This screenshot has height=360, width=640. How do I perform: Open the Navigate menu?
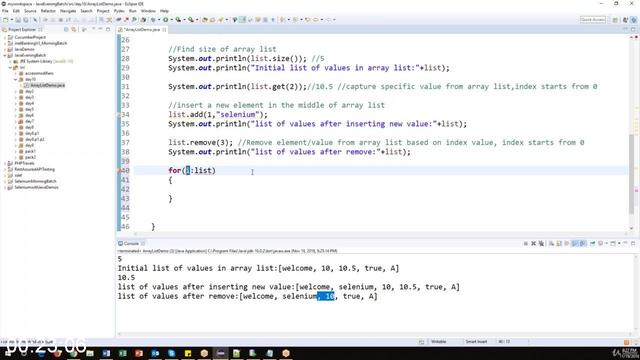(68, 11)
